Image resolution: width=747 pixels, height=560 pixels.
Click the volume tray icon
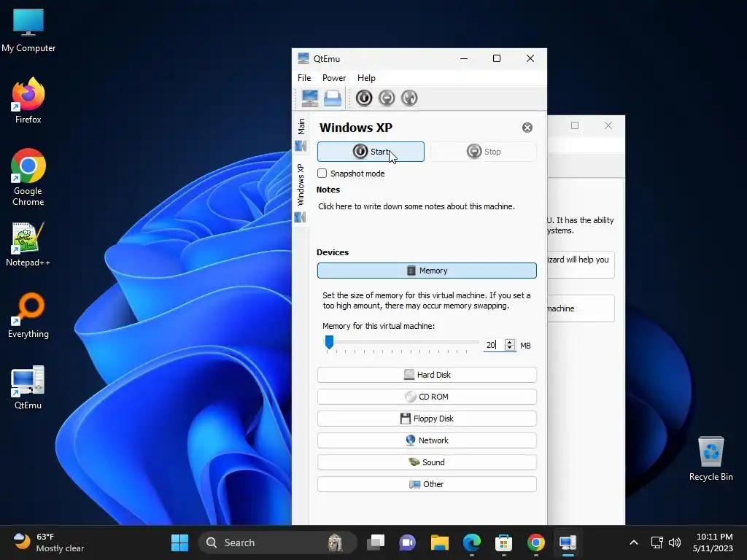(x=675, y=542)
